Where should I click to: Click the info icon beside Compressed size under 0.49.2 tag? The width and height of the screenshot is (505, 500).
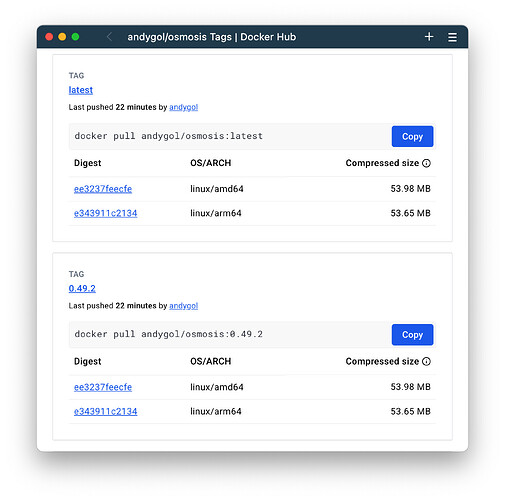[x=426, y=361]
